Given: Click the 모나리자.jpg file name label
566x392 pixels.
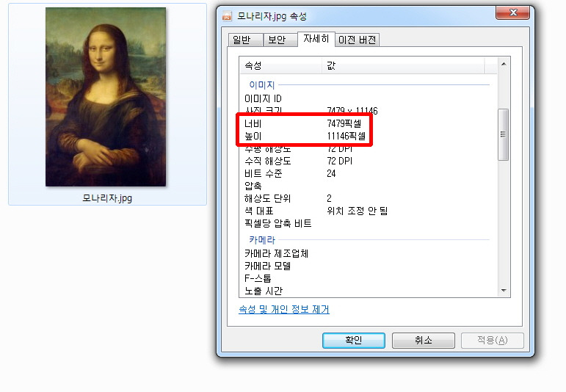Looking at the screenshot, I should (107, 198).
